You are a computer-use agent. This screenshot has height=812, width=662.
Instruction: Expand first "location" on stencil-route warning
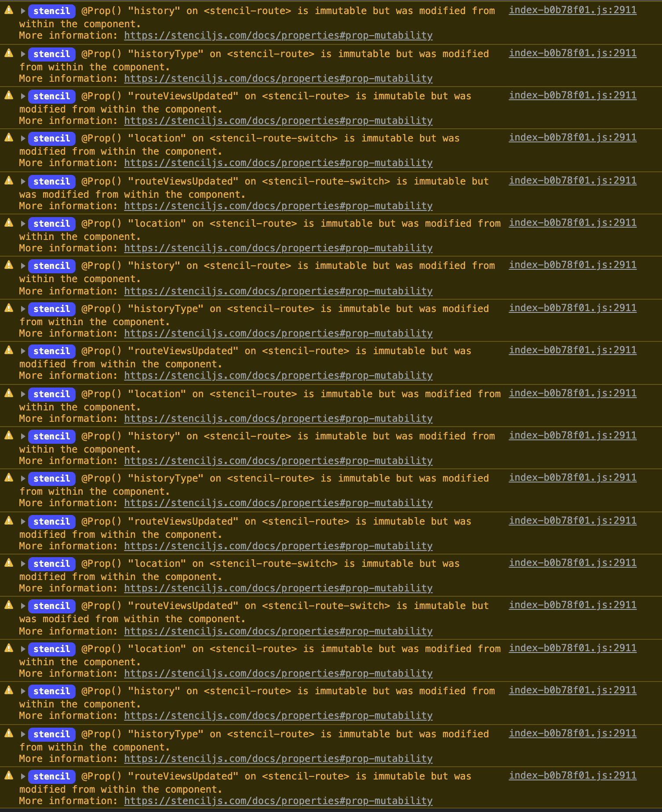(23, 224)
